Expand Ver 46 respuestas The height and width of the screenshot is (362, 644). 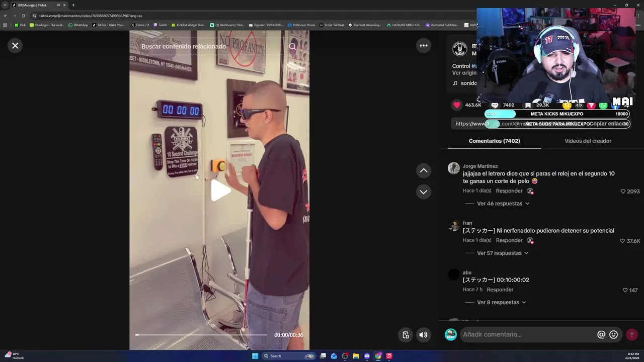point(503,204)
